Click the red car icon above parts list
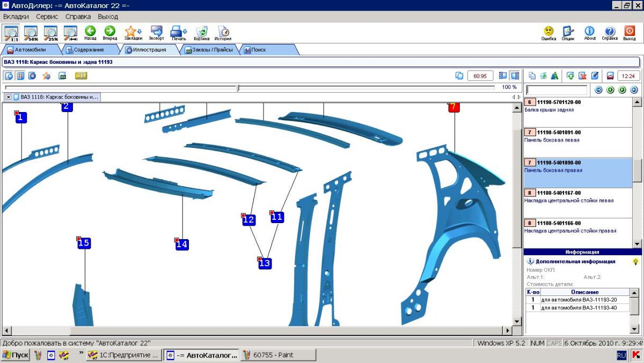This screenshot has width=644, height=363. point(610,76)
